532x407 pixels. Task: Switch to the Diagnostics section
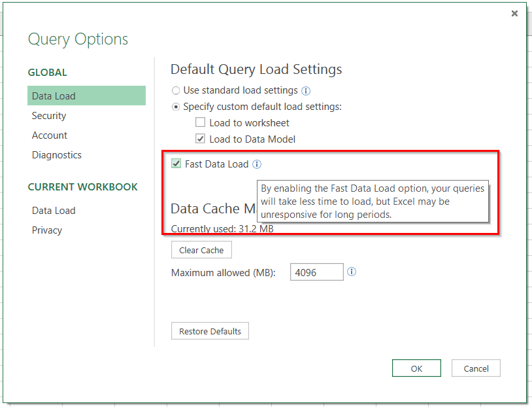(x=57, y=155)
